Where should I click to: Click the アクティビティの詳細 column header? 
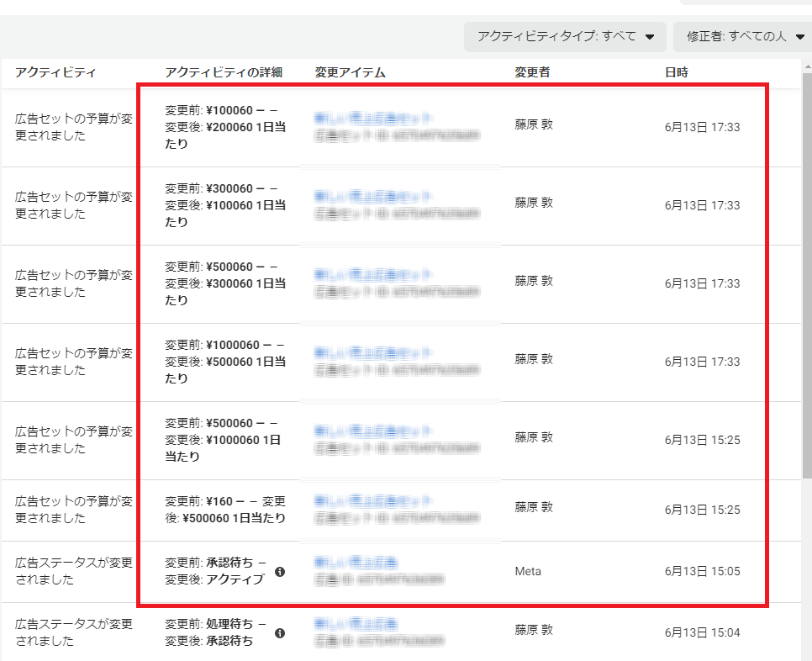(x=224, y=73)
